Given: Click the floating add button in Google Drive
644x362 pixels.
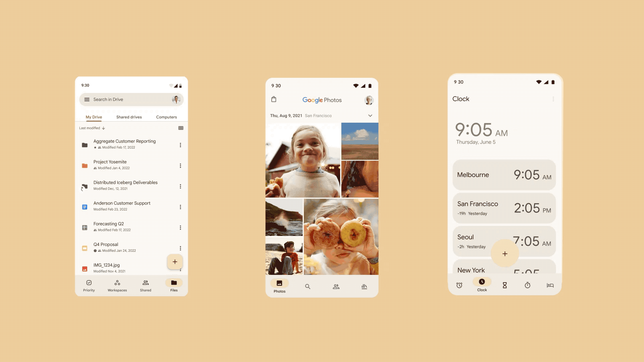Looking at the screenshot, I should pos(174,262).
